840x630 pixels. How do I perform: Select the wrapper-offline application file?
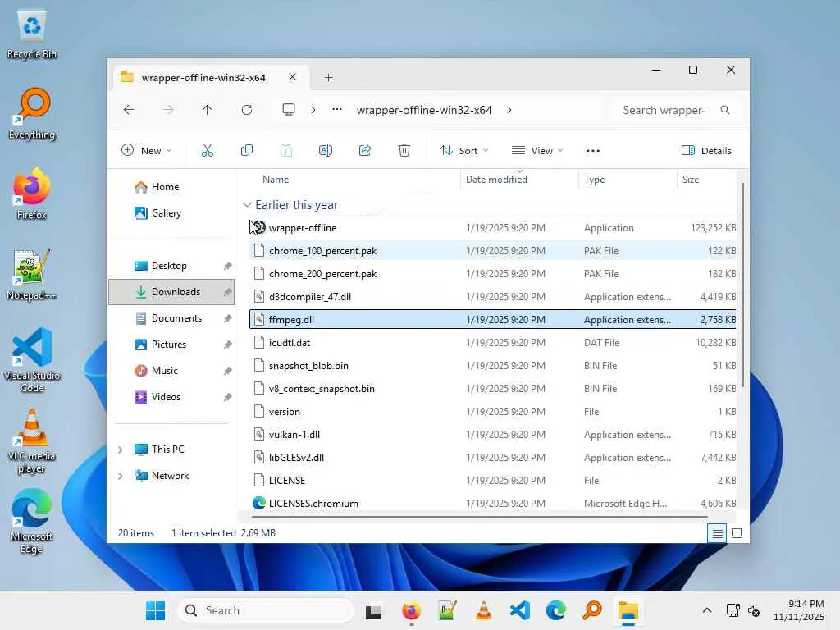[x=493, y=228]
